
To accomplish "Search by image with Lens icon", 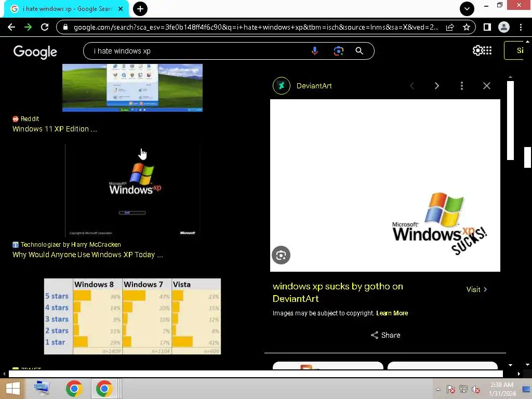I will tap(338, 51).
